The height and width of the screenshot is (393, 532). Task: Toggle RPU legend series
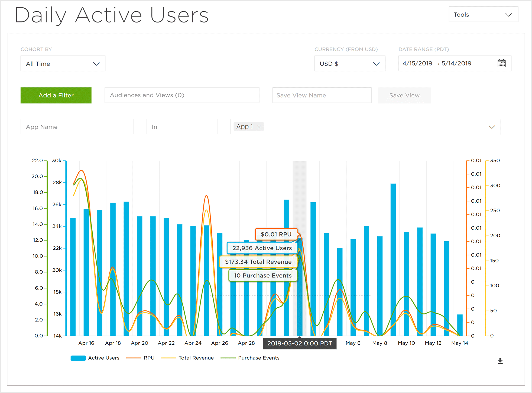click(x=149, y=358)
